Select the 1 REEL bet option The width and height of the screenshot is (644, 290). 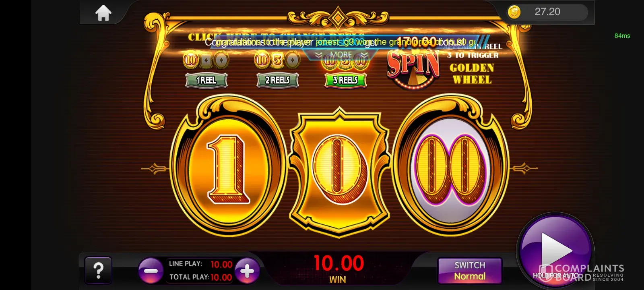point(206,80)
